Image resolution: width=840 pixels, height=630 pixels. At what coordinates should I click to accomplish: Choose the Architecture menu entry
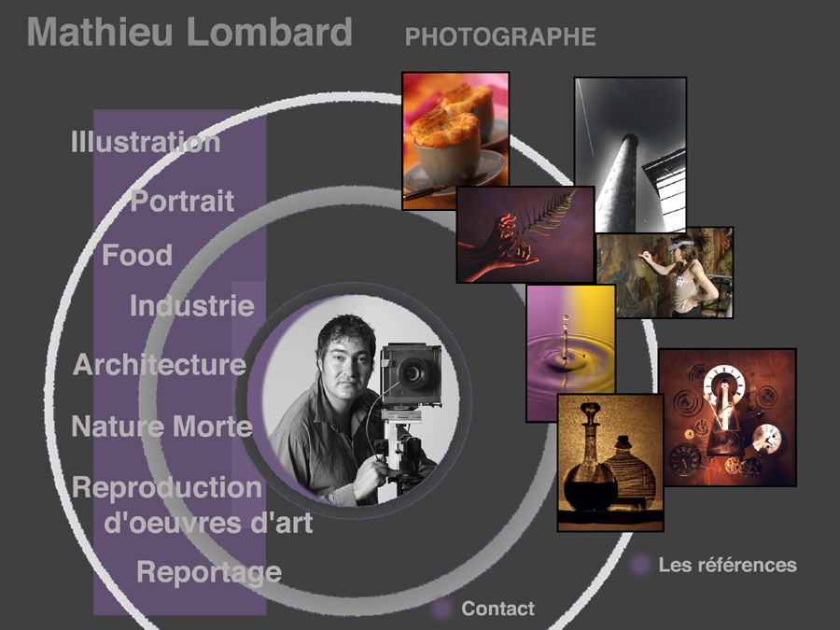pyautogui.click(x=159, y=365)
